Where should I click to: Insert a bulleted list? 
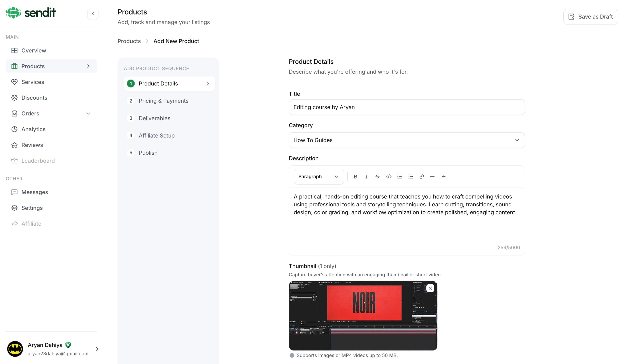(400, 177)
